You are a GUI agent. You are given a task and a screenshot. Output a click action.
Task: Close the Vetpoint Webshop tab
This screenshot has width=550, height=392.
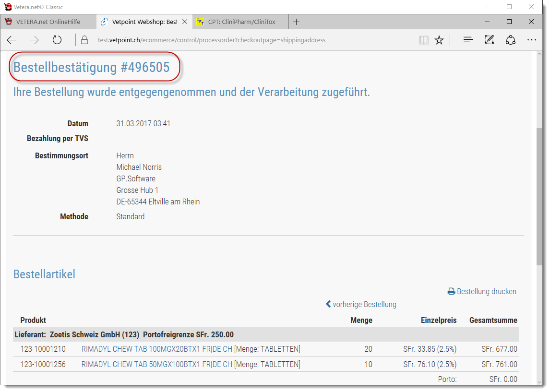click(185, 22)
